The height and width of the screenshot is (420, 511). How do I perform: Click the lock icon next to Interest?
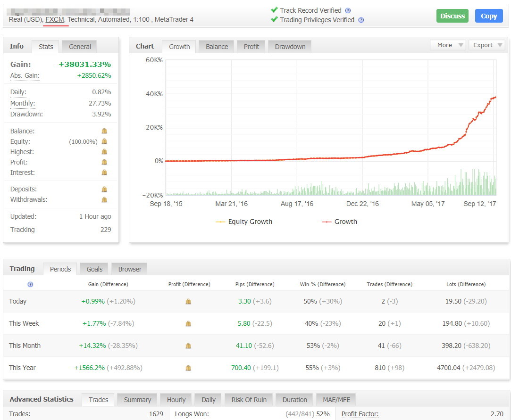tap(104, 172)
